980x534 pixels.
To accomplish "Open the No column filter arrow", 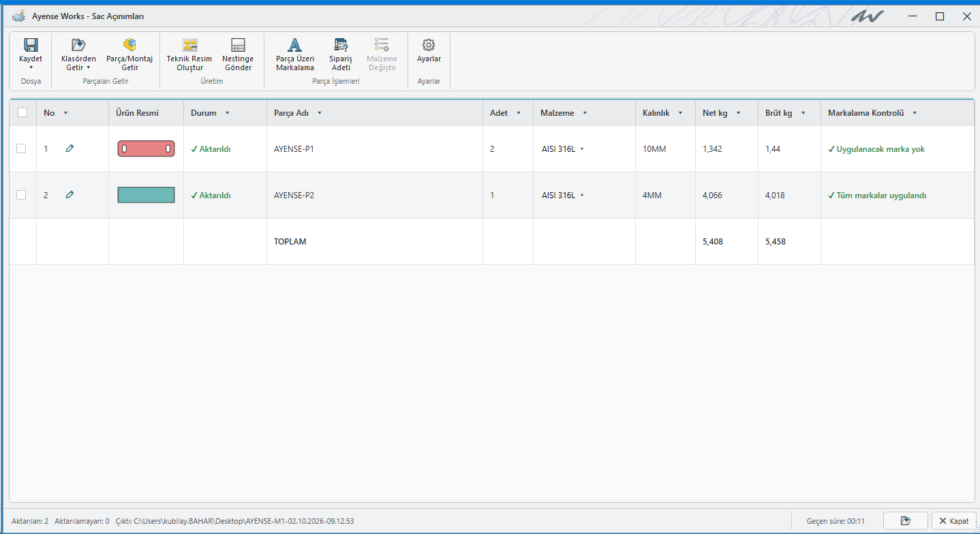I will coord(65,113).
